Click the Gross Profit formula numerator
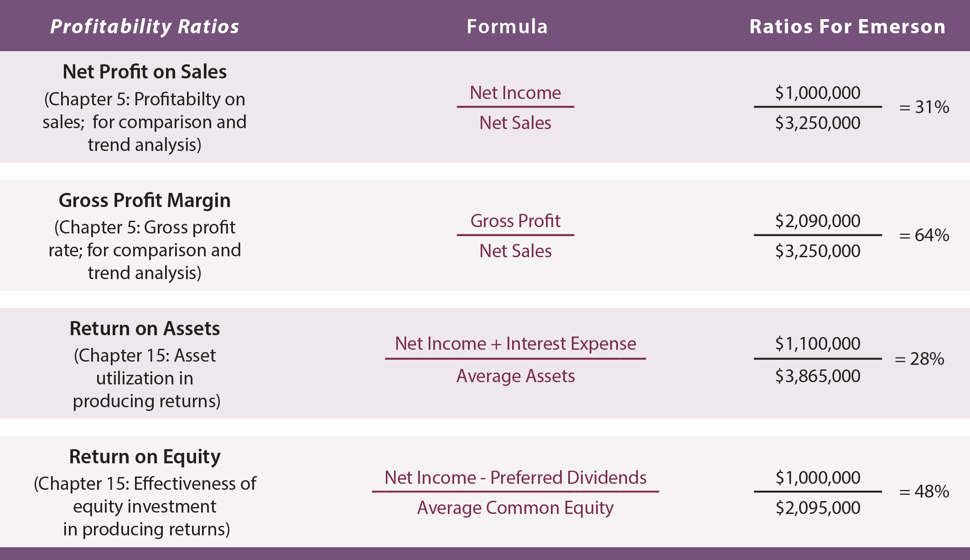 click(515, 221)
